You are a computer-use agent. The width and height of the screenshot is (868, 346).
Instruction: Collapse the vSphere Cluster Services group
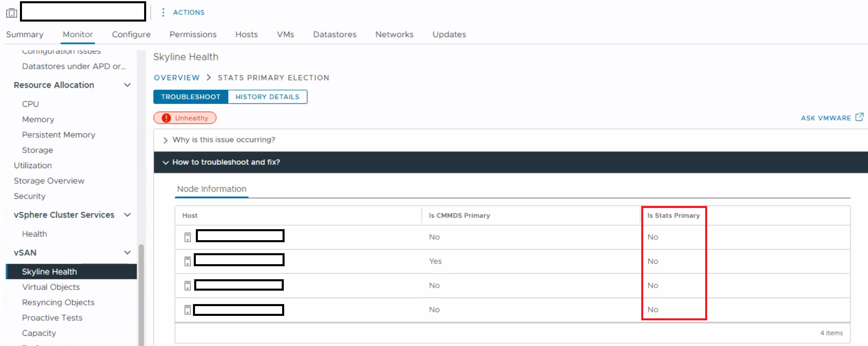pos(127,215)
